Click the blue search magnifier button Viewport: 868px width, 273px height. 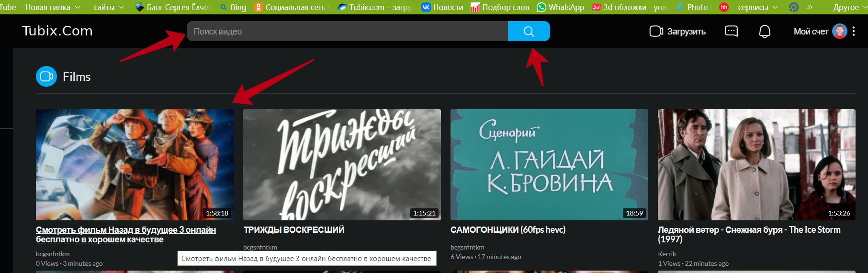coord(529,31)
